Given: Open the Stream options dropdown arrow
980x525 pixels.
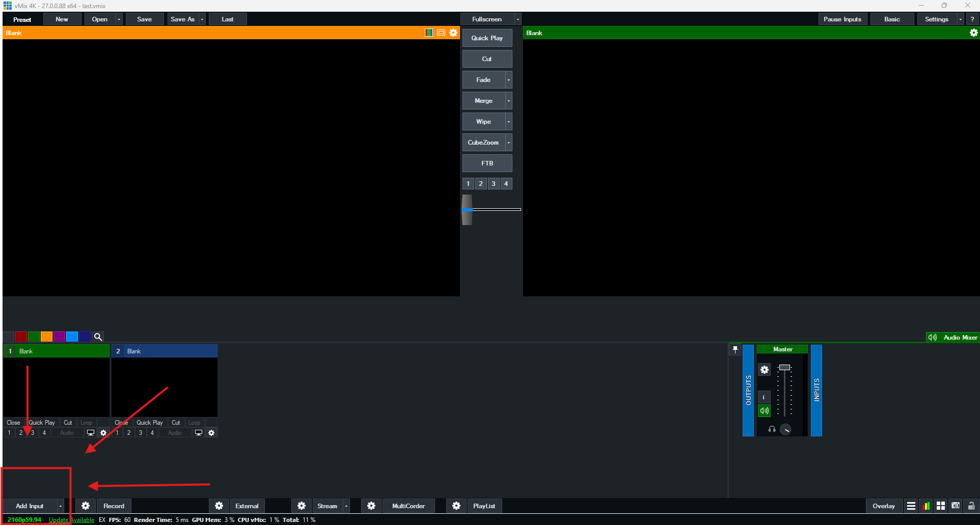Looking at the screenshot, I should click(x=346, y=506).
